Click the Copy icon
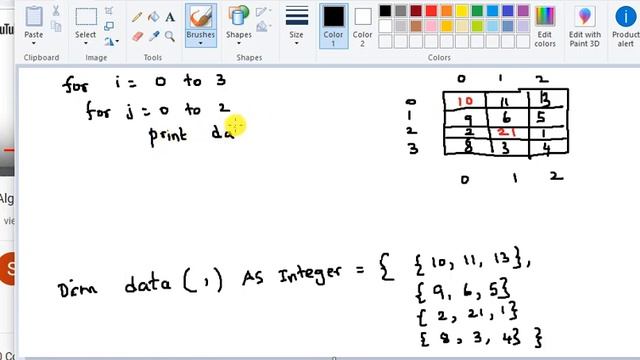The image size is (640, 360). click(x=56, y=27)
